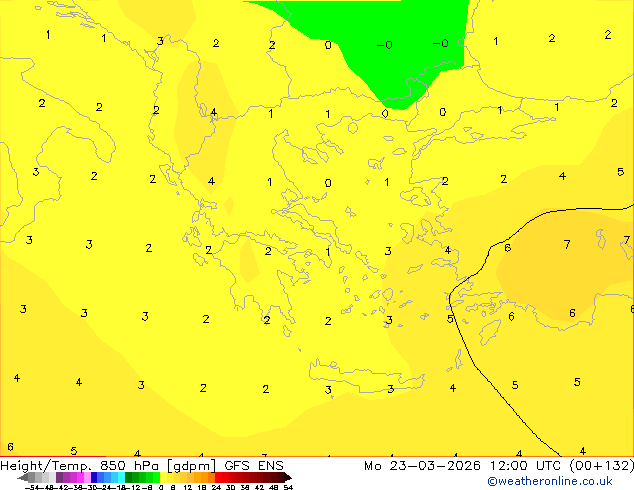
Task: Click the '12:00 UTC' time label
Action: 528,466
